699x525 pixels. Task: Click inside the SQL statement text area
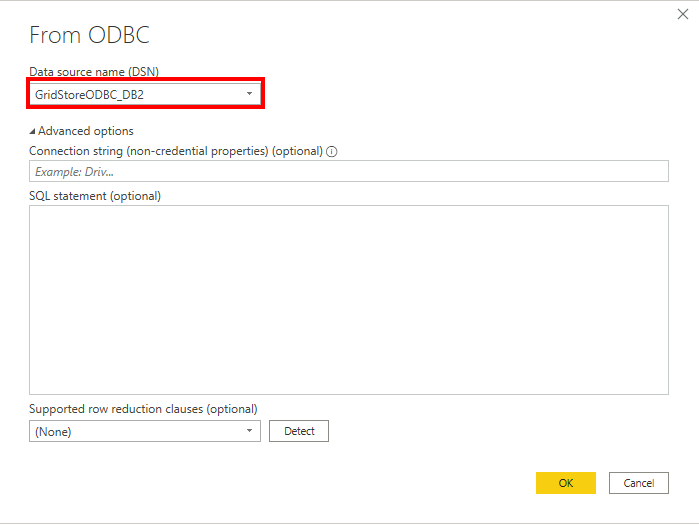348,300
